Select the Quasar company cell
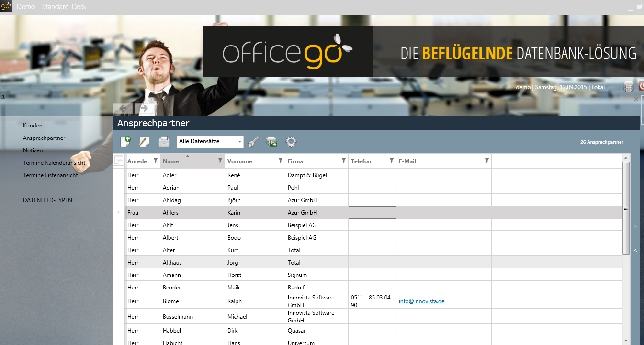Image resolution: width=644 pixels, height=345 pixels. pyautogui.click(x=316, y=331)
